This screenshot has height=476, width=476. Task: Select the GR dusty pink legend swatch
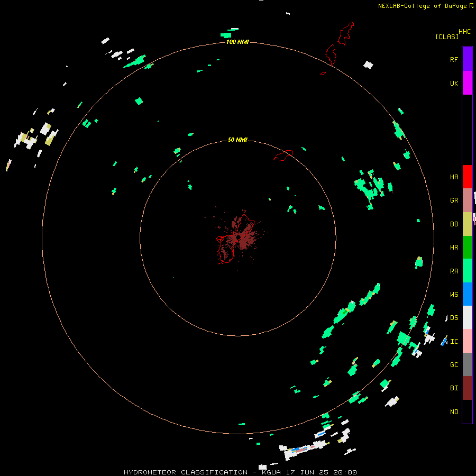467,200
